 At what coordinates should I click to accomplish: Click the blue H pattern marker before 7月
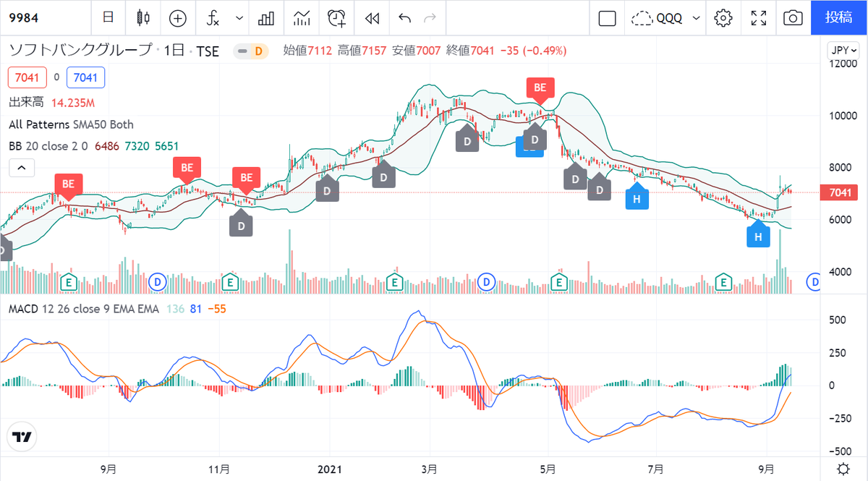tap(637, 197)
